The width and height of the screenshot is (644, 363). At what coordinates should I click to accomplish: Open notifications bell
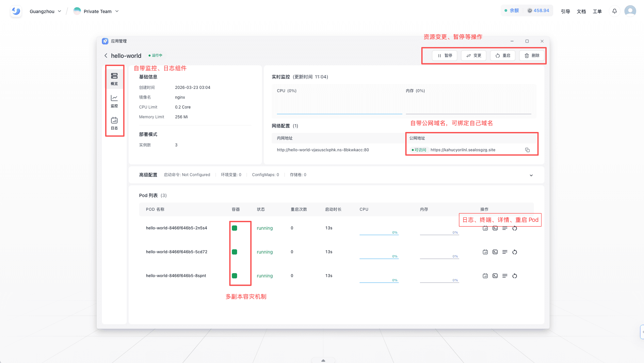[x=614, y=11]
